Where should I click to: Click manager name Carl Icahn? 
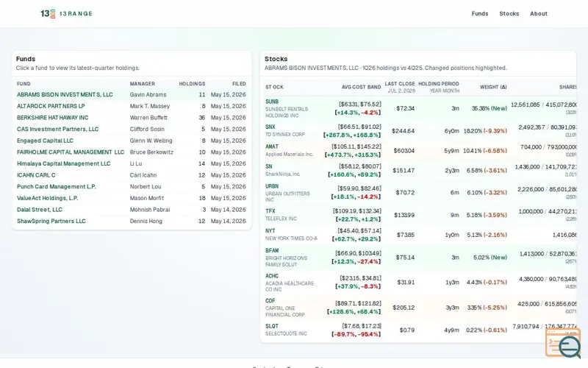click(x=143, y=175)
